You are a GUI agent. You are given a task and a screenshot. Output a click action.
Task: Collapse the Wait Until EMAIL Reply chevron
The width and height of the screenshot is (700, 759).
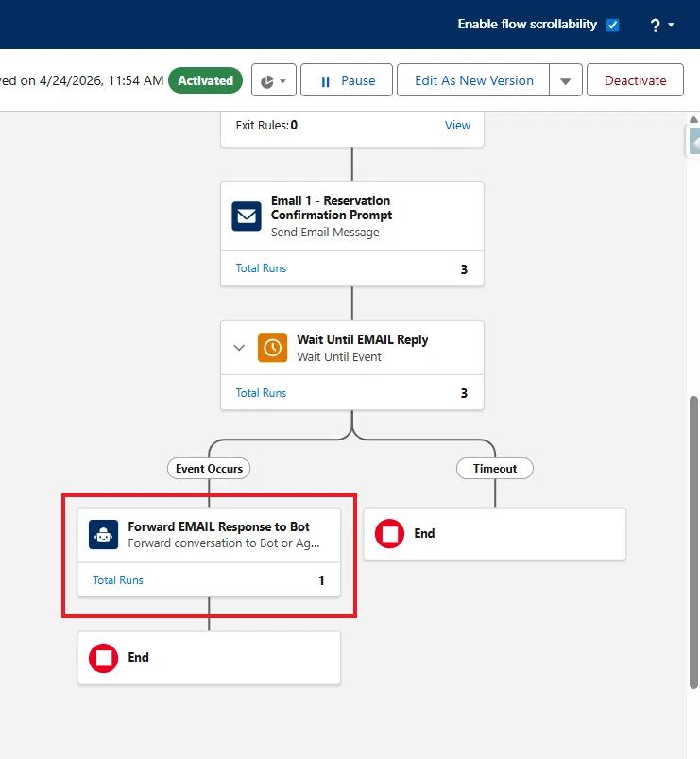[239, 348]
